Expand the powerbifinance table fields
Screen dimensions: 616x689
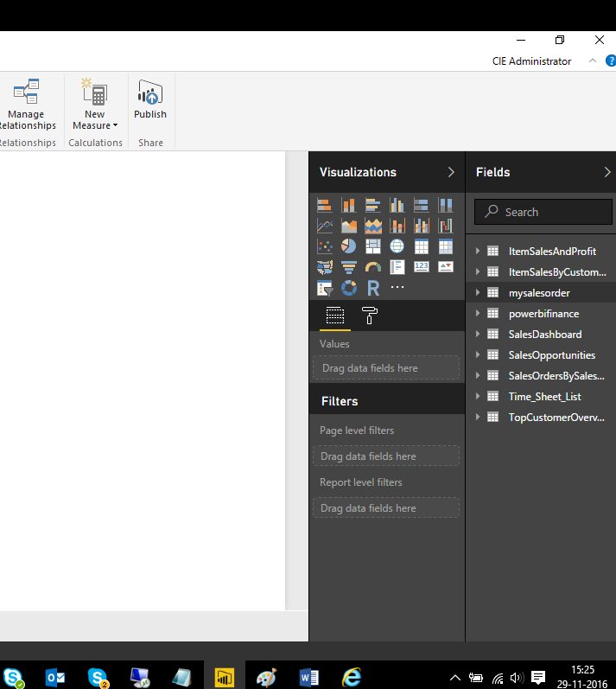[x=477, y=314]
